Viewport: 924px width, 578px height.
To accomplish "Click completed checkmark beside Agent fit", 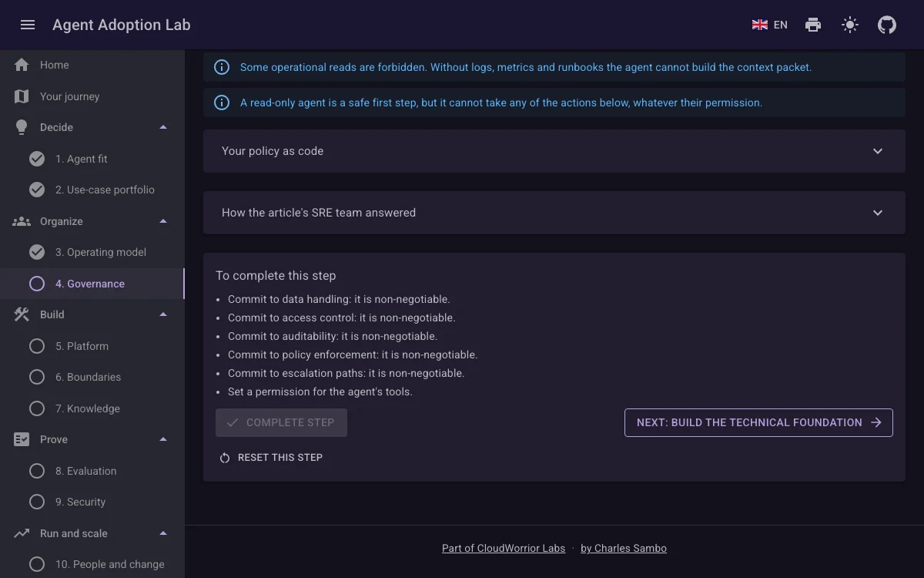I will pyautogui.click(x=37, y=159).
